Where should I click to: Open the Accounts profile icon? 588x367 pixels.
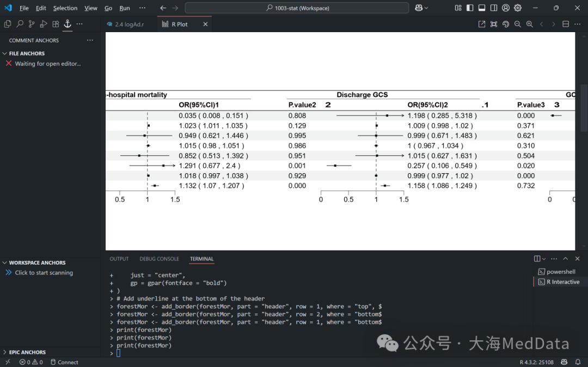coord(506,8)
